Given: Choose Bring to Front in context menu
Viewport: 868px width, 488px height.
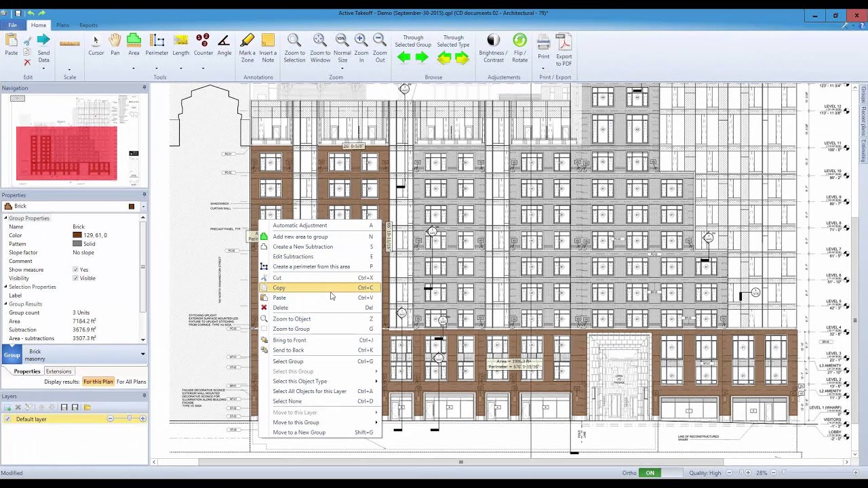Looking at the screenshot, I should coord(320,340).
